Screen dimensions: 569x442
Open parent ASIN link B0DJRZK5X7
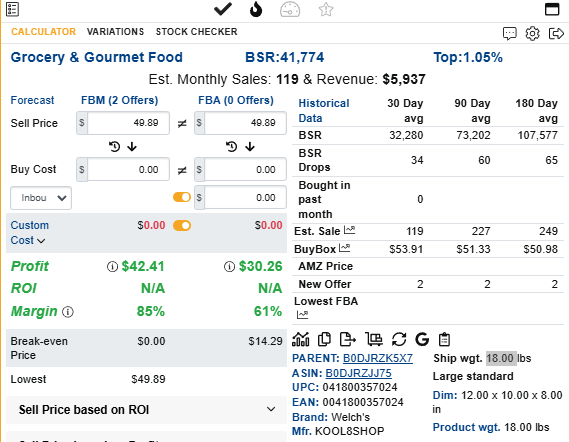point(378,359)
